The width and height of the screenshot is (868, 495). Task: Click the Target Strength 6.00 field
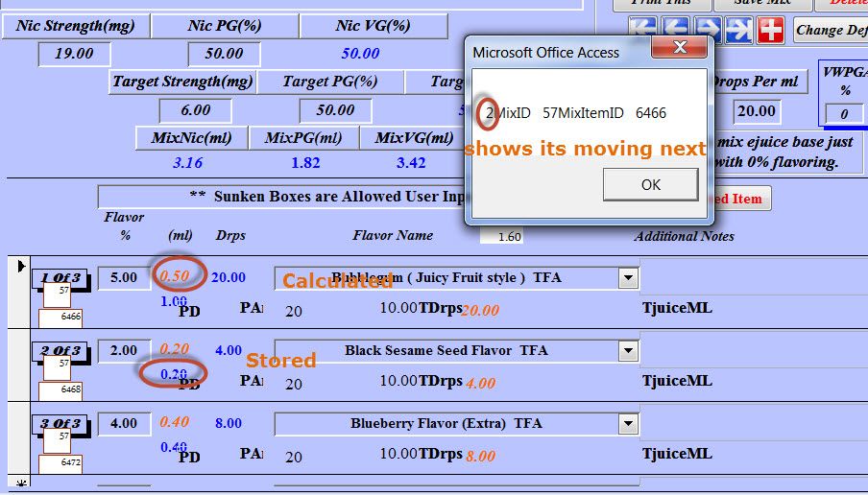195,111
